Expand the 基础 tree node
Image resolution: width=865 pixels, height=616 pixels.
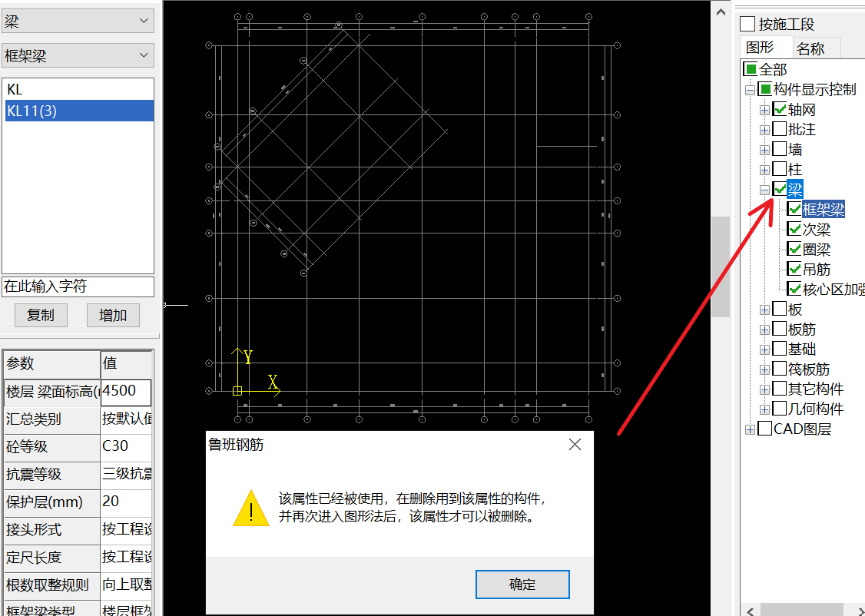tap(764, 349)
